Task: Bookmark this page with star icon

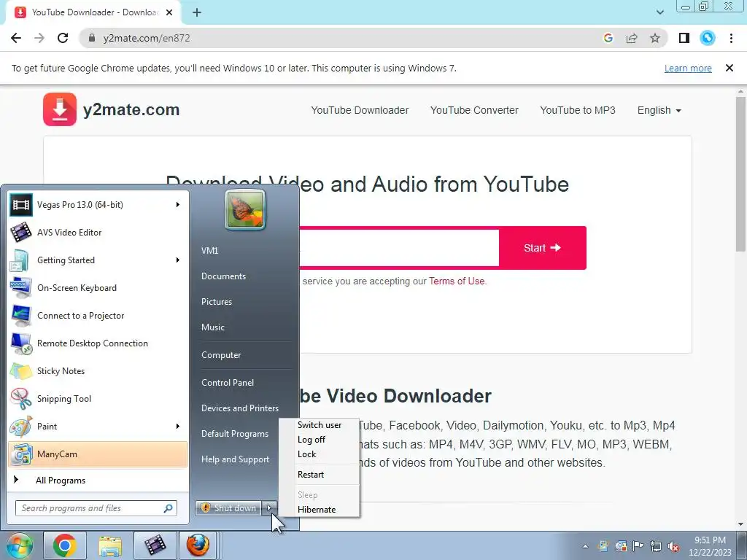Action: coord(655,38)
